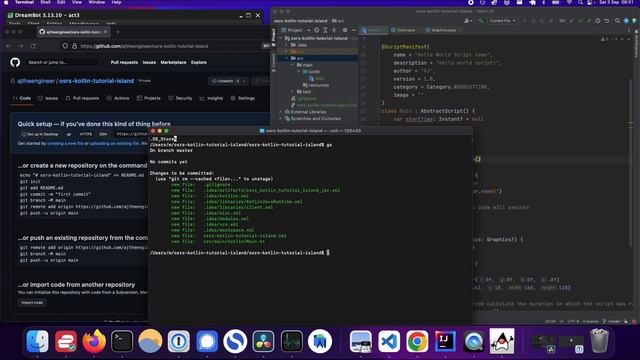This screenshot has height=360, width=640.
Task: Open the Trash in the Dock
Action: (x=599, y=341)
